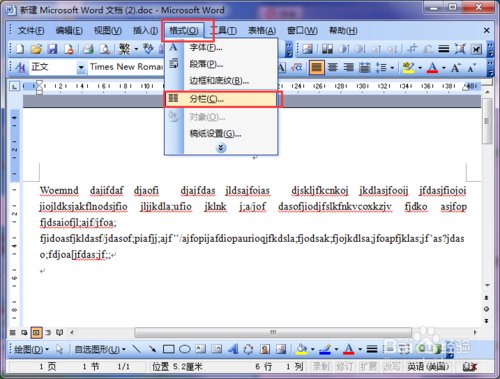
Task: Click the New blank document icon
Action: click(20, 49)
